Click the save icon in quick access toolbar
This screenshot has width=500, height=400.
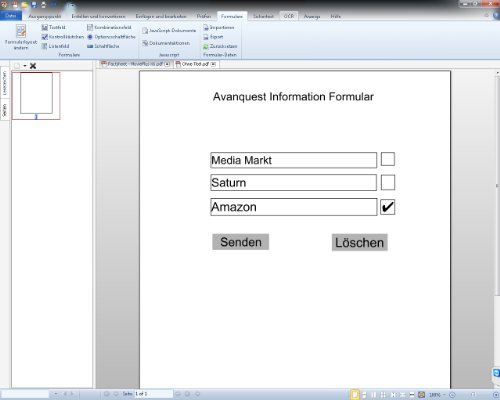(x=34, y=5)
